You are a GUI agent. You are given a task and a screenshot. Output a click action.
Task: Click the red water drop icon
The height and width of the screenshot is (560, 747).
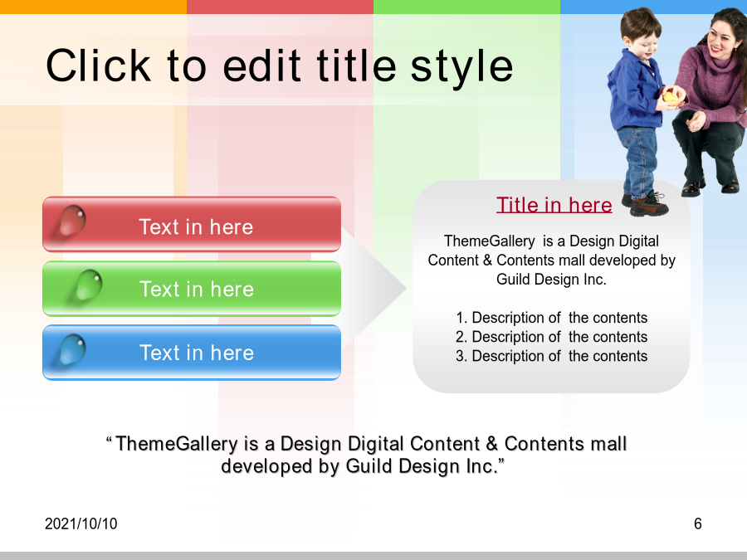[72, 221]
